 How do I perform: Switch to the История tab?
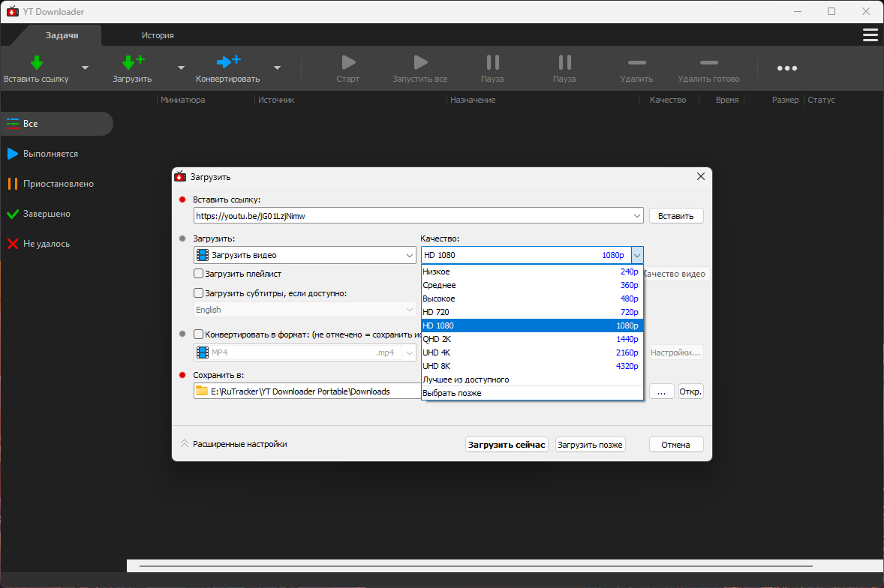pyautogui.click(x=158, y=35)
